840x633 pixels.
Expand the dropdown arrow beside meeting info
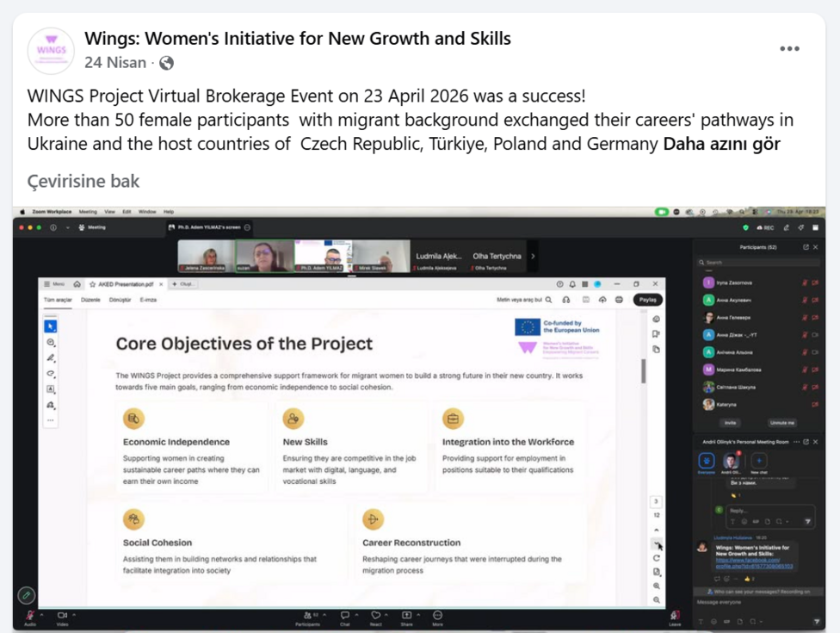[67, 227]
